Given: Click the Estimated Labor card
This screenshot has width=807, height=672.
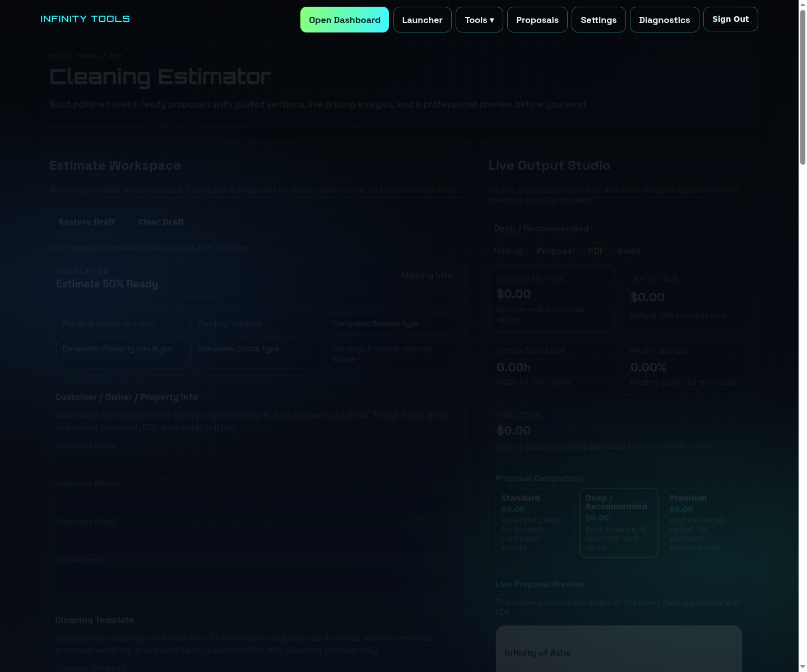Looking at the screenshot, I should click(552, 367).
